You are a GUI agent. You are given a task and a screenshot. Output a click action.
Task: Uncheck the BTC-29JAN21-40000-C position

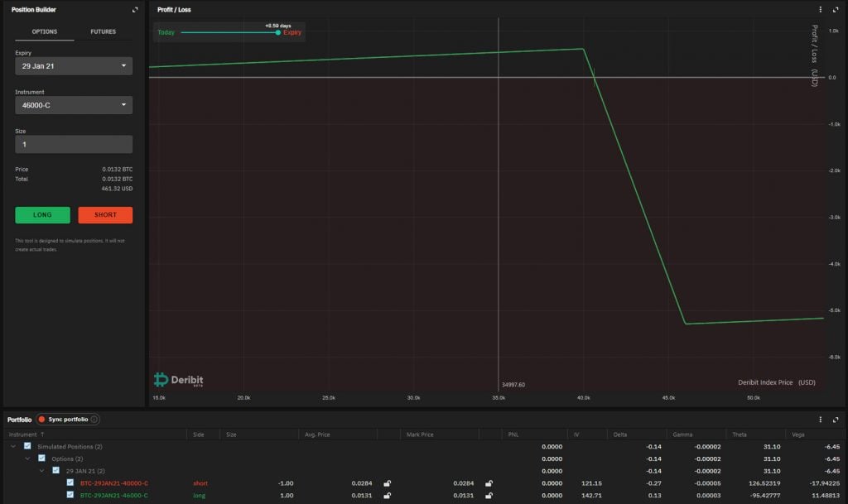pyautogui.click(x=70, y=483)
